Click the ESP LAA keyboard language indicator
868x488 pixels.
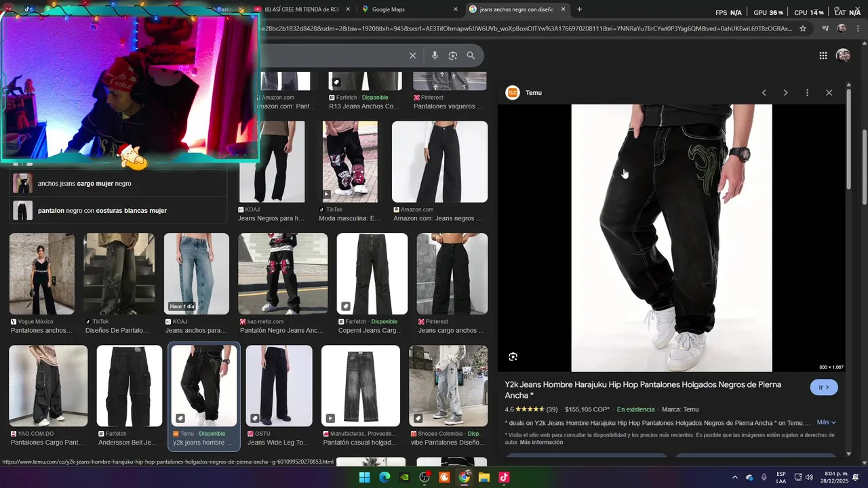(781, 477)
